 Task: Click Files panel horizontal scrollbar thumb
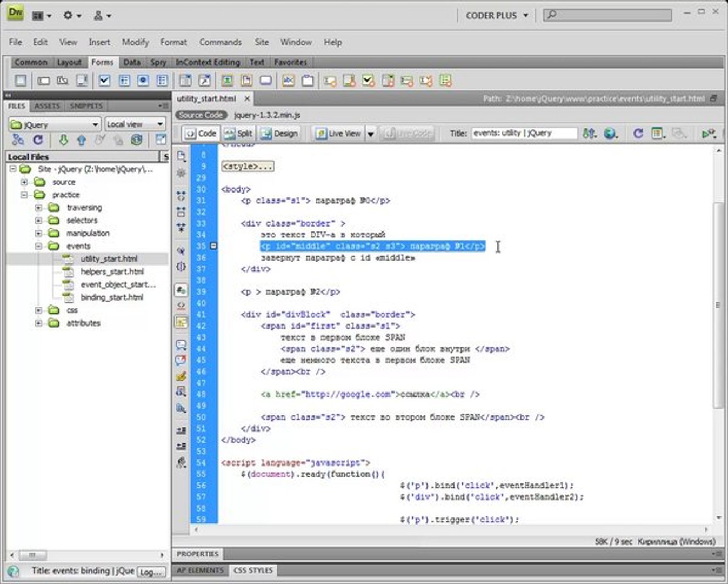(x=32, y=555)
